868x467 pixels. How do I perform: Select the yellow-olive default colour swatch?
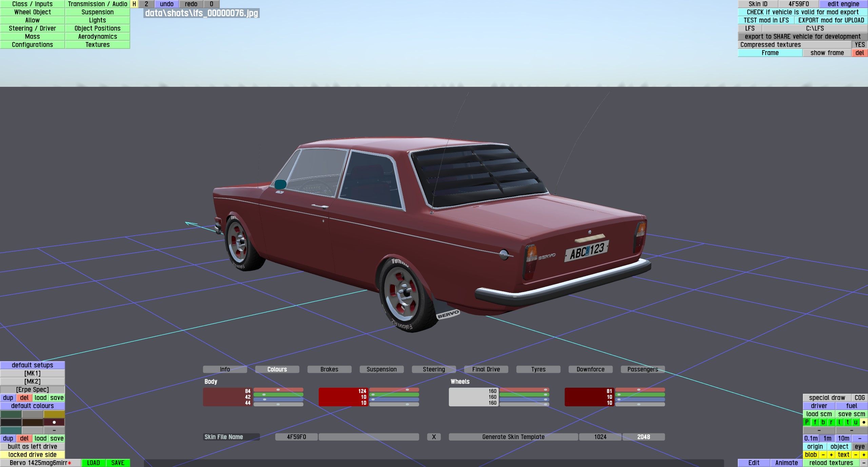tap(54, 414)
